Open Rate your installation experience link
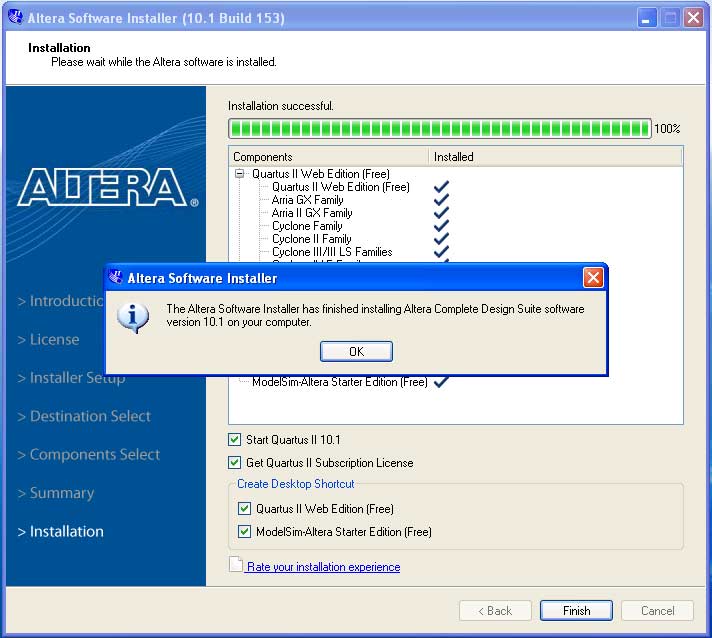 click(x=323, y=567)
